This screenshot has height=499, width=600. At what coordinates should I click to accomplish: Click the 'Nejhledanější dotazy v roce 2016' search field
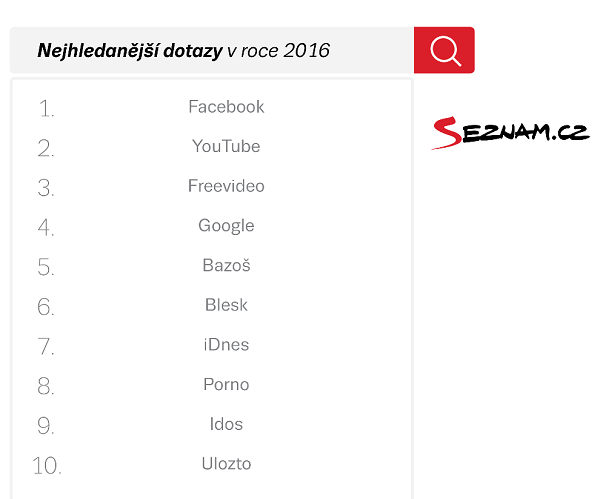click(212, 50)
